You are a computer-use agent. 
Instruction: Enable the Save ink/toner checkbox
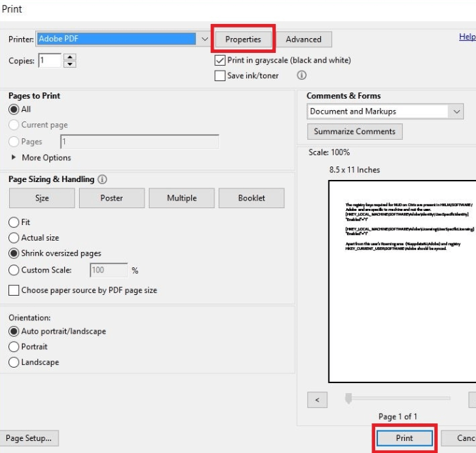pyautogui.click(x=220, y=75)
